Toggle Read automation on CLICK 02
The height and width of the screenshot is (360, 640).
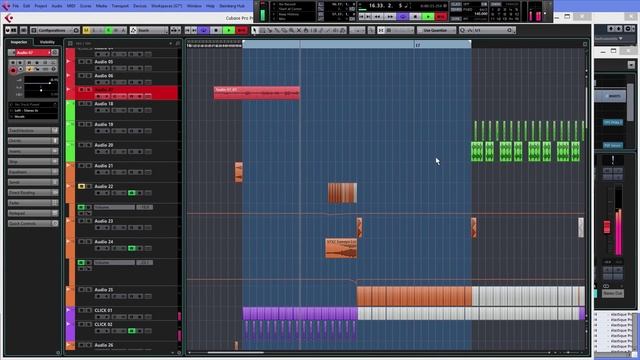[x=131, y=331]
